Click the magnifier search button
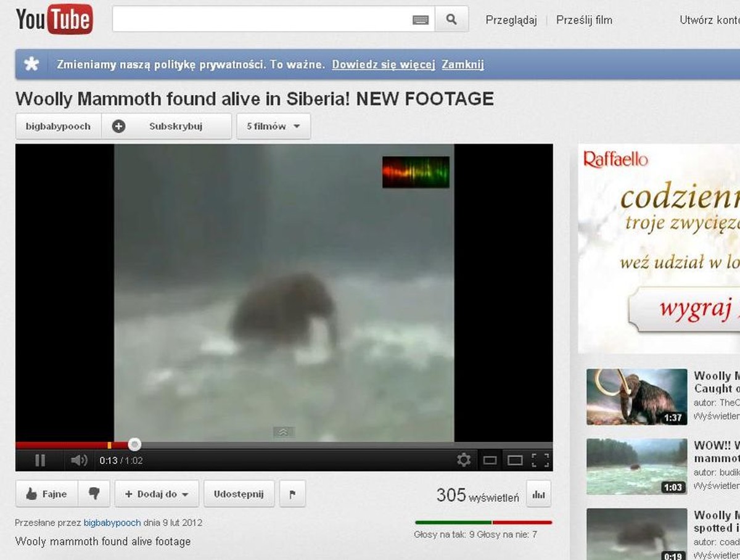This screenshot has height=560, width=740. (x=451, y=19)
